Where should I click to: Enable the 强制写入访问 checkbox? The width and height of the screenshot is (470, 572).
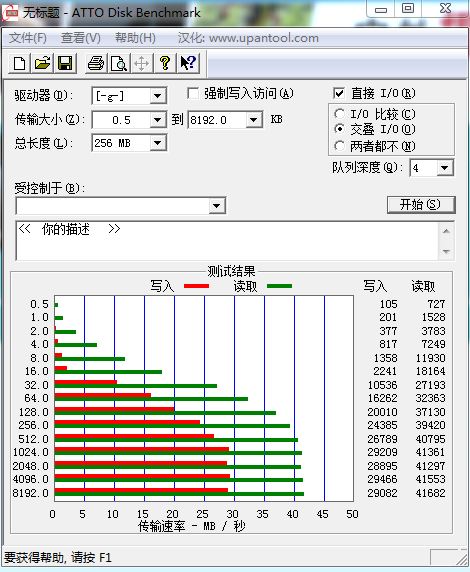[x=193, y=93]
